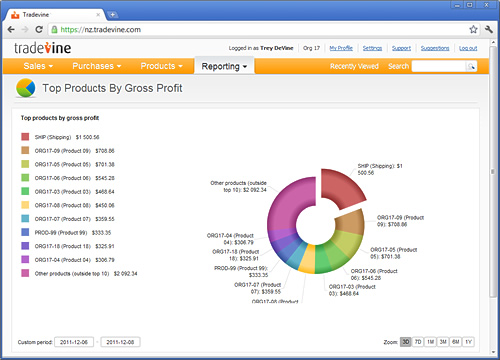Open the Purchases dropdown menu
Viewport: 500px width, 360px height.
point(97,66)
